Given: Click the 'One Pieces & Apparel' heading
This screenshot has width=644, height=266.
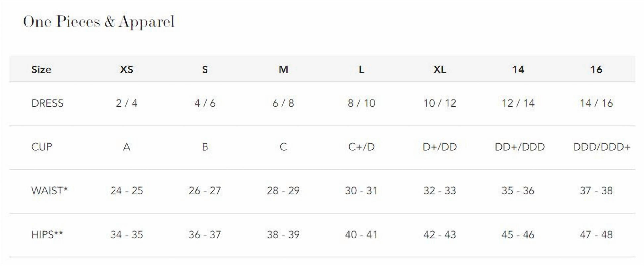Looking at the screenshot, I should pyautogui.click(x=99, y=22).
